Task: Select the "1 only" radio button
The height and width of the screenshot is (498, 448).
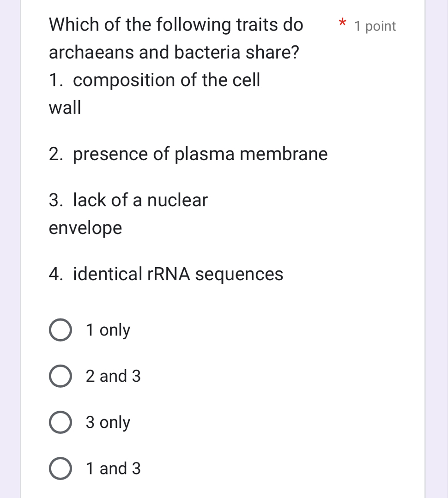Action: (60, 330)
